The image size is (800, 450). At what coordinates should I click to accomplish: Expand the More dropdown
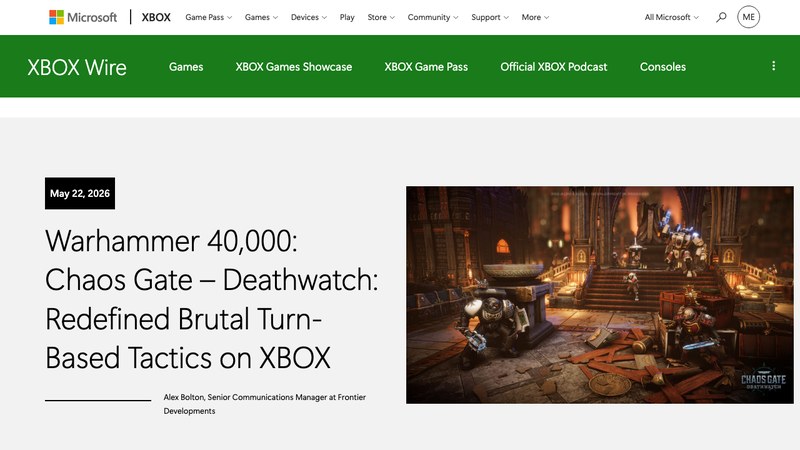point(535,17)
